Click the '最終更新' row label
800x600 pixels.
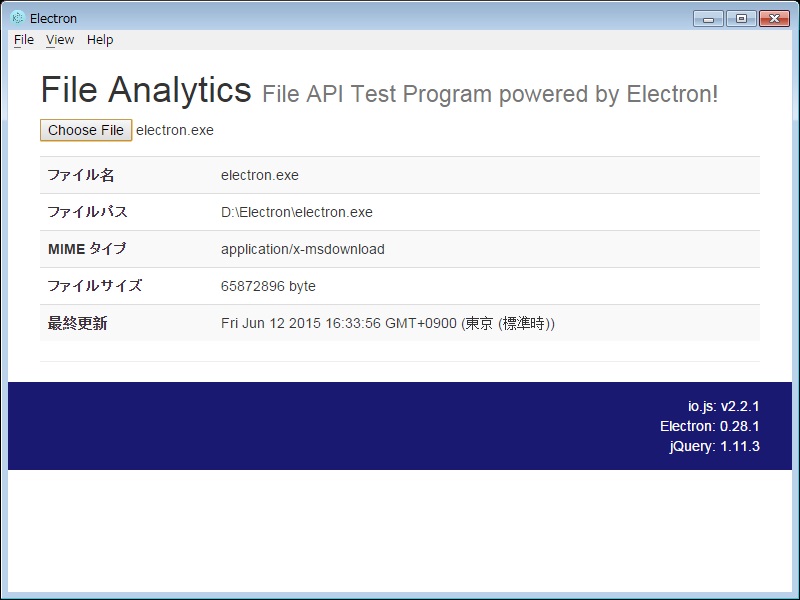pyautogui.click(x=77, y=323)
